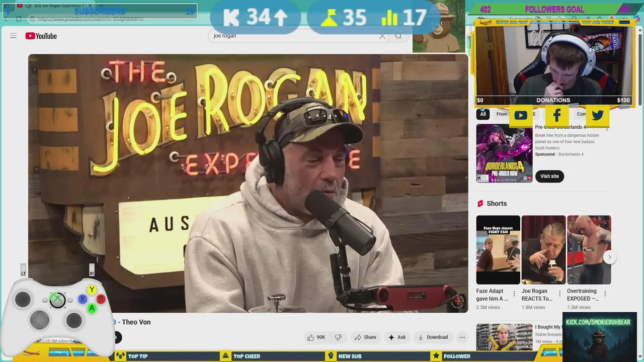Clear the joe rogan search text

point(382,36)
